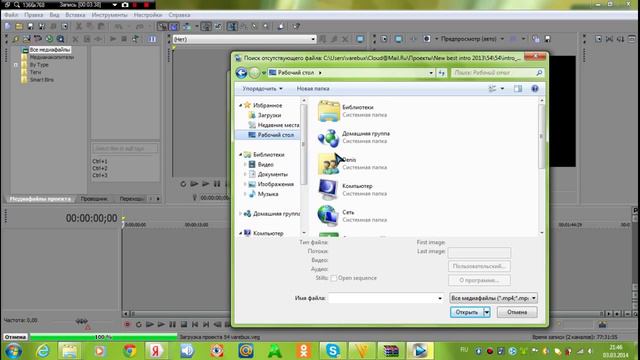Image resolution: width=640 pixels, height=360 pixels.
Task: Open the file type filter Все медиафайлы dropdown
Action: point(493,298)
